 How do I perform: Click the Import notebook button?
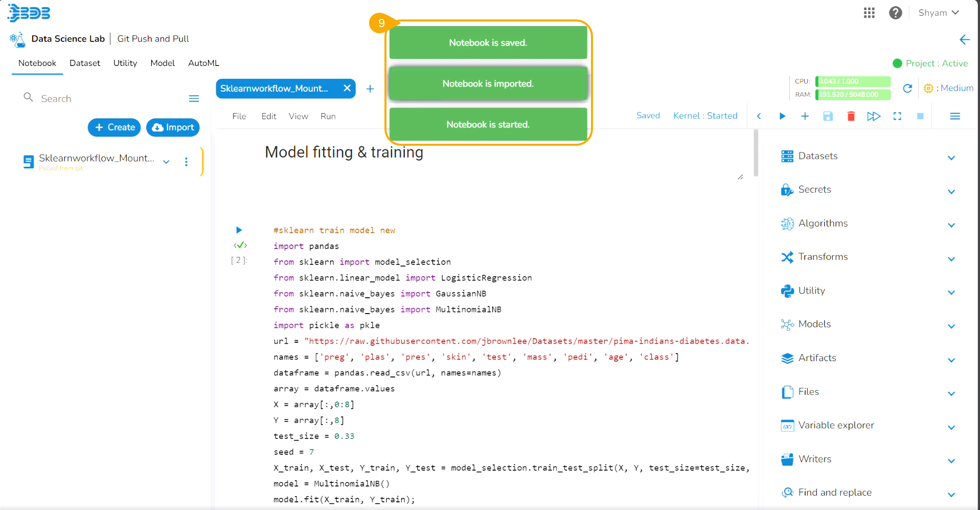tap(173, 127)
